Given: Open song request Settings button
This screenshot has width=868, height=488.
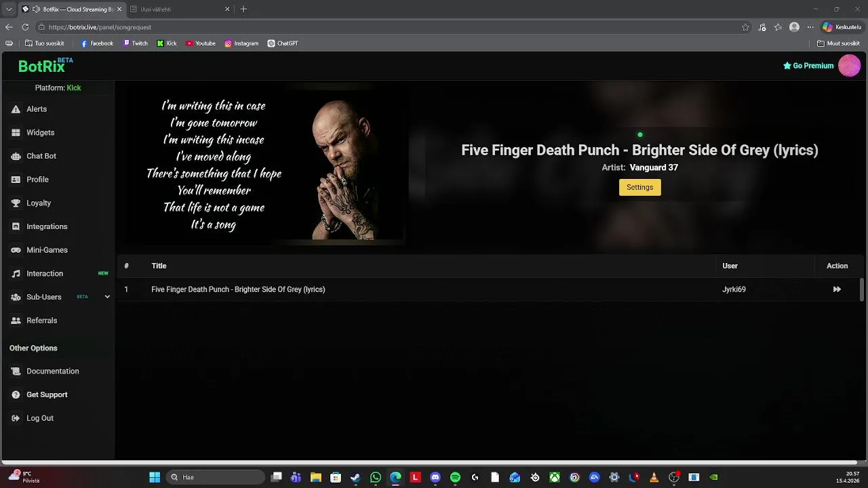Looking at the screenshot, I should tap(639, 188).
